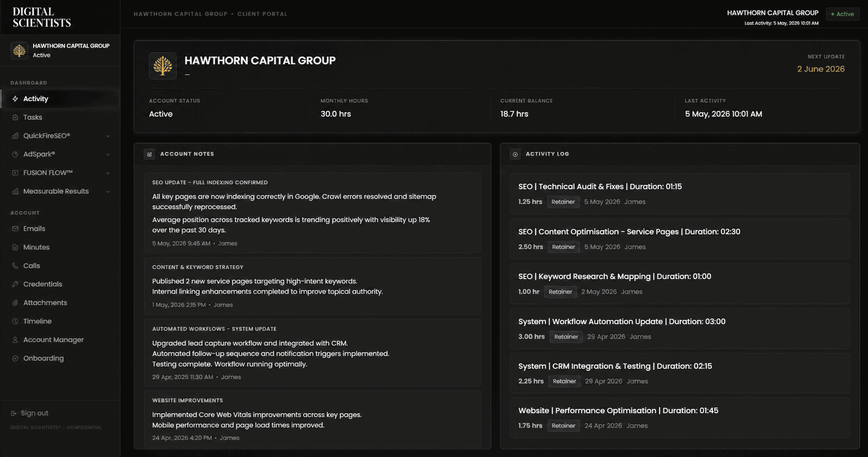Viewport: 868px width, 457px height.
Task: Click the Account Manager person icon
Action: point(15,340)
